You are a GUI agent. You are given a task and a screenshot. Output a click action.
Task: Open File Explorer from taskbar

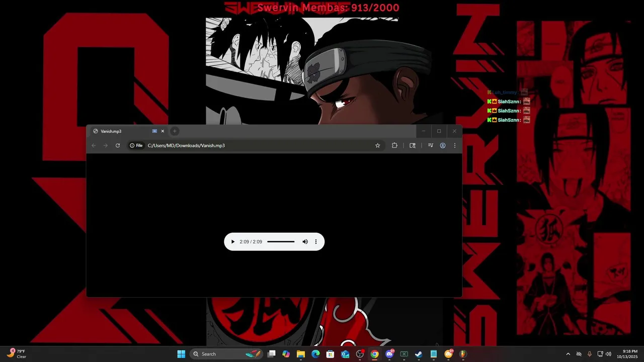pos(301,354)
